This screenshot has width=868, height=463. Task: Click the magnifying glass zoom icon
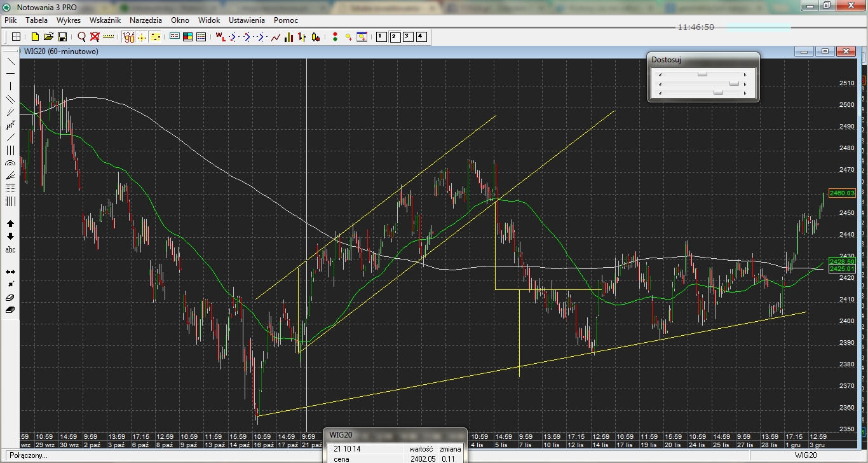click(x=81, y=37)
